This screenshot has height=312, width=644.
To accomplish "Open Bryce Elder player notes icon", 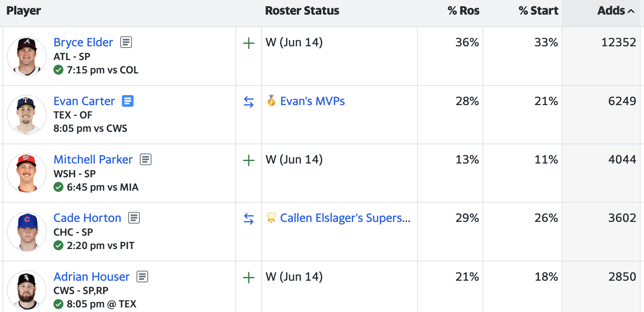I will pos(126,42).
